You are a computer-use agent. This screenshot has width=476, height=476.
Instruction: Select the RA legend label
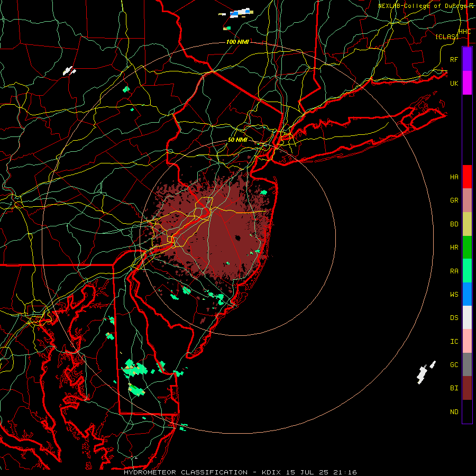(454, 271)
